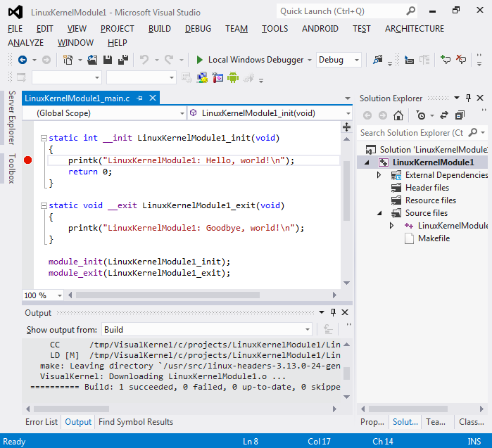Remove the red breakpoint on the printk line
The width and height of the screenshot is (492, 448).
[x=28, y=160]
